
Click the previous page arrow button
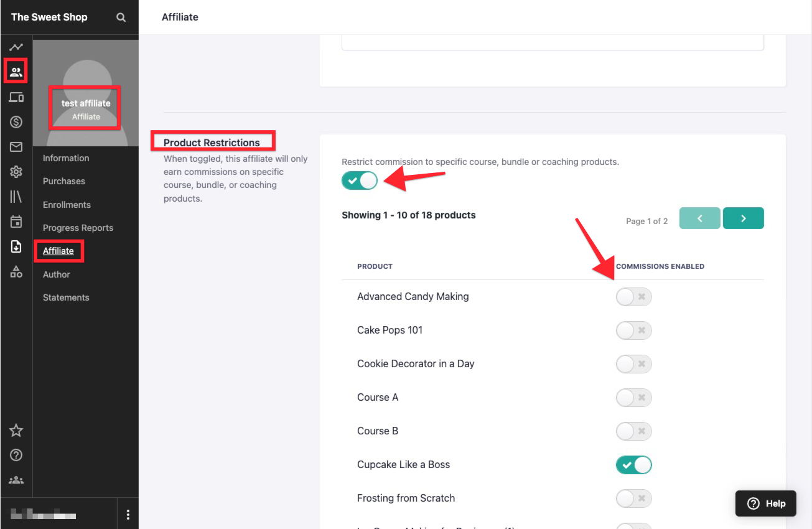[x=699, y=218]
